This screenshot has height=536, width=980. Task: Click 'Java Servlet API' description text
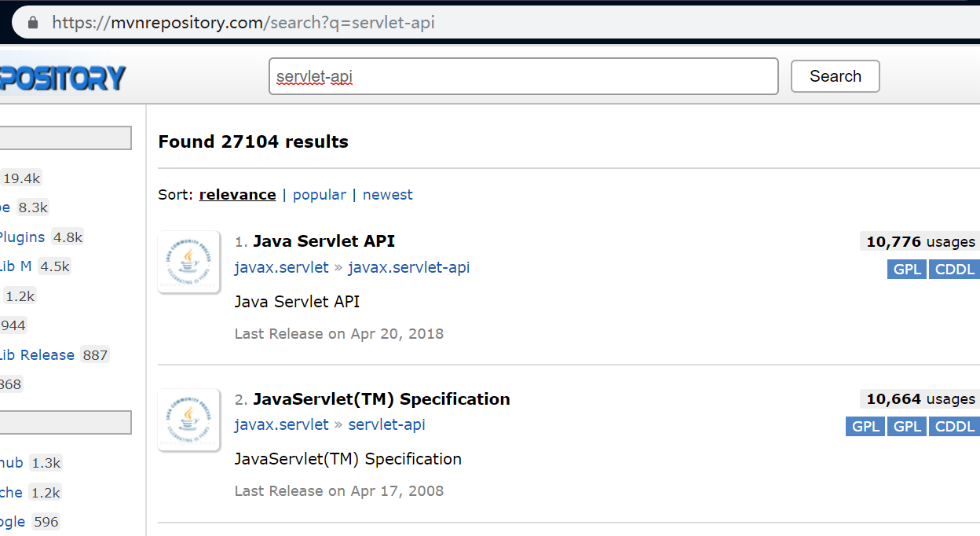pos(297,302)
